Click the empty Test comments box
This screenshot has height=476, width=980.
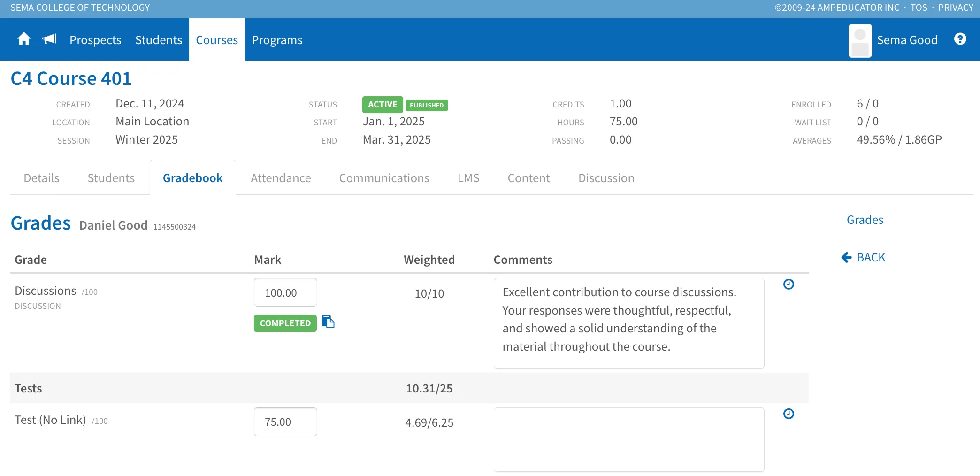click(629, 439)
